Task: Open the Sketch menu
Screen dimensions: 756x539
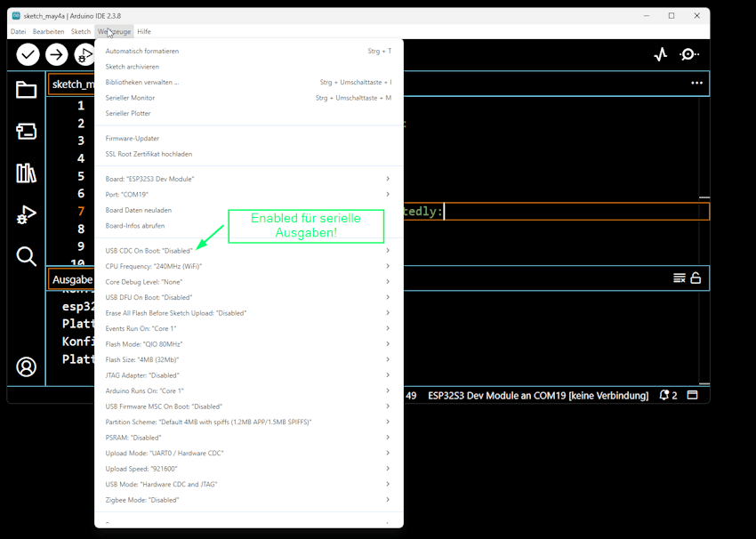Action: (81, 31)
